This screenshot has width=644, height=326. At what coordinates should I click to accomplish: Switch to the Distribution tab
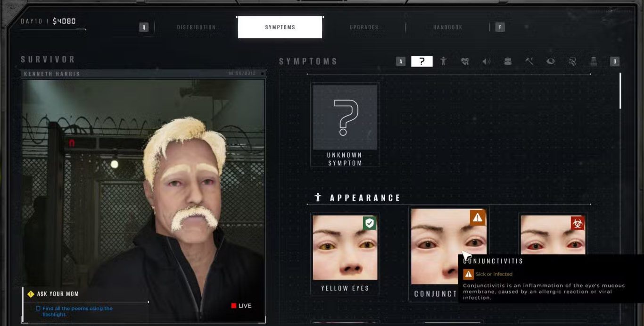pos(196,27)
